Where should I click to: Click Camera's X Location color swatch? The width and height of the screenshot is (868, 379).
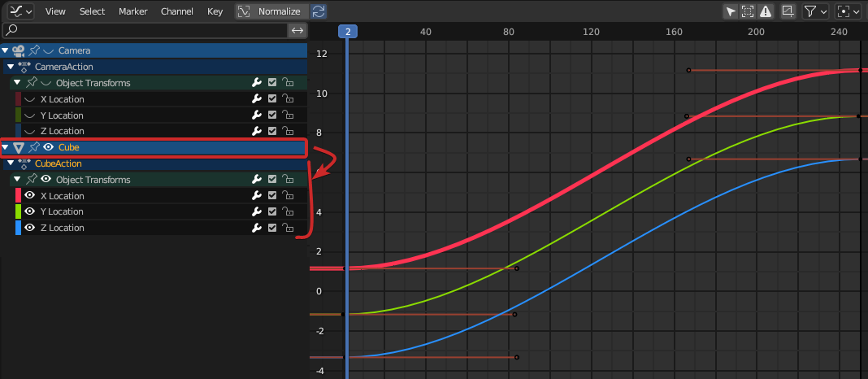pyautogui.click(x=18, y=99)
